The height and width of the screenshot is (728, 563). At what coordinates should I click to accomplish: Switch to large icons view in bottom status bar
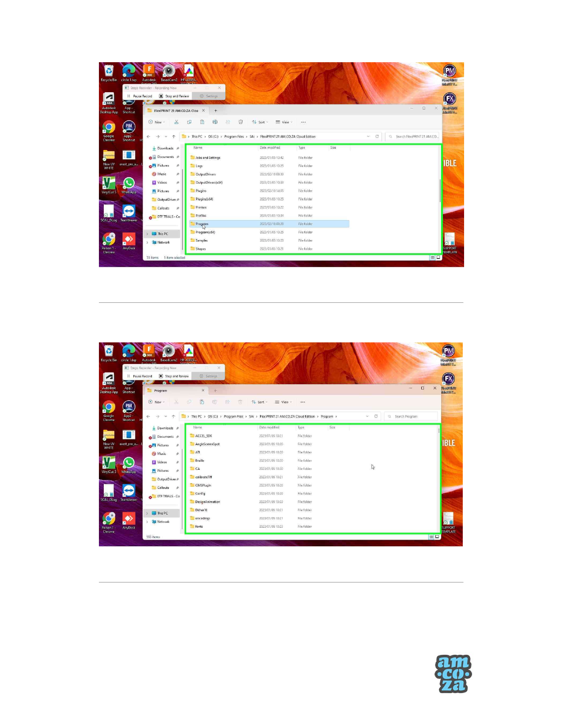pos(437,537)
